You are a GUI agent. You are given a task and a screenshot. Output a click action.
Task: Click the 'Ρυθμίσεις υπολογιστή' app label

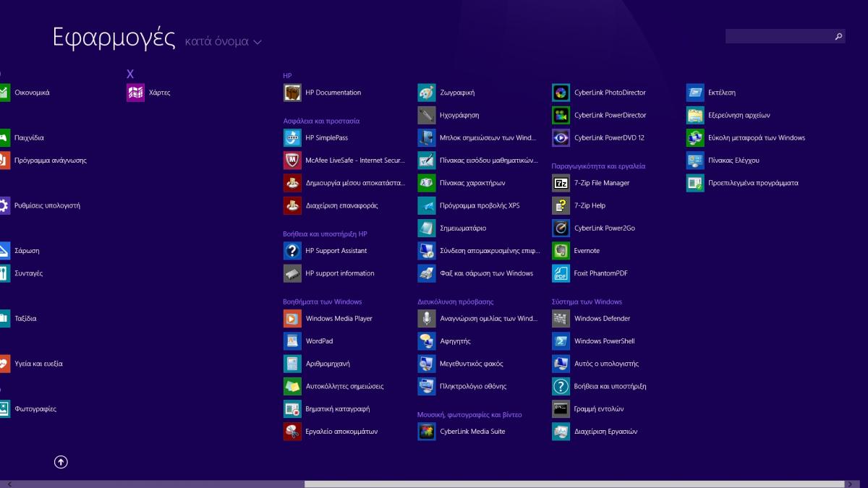47,205
